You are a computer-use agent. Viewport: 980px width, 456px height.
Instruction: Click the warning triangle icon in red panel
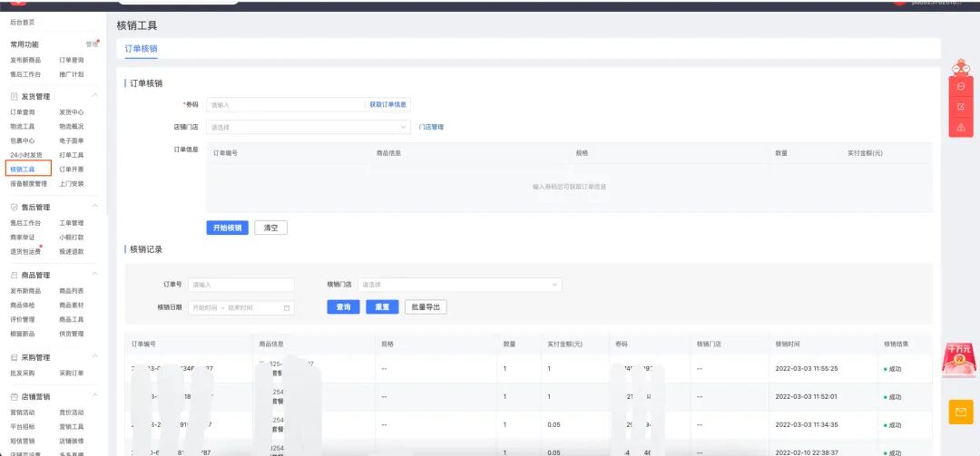click(961, 128)
